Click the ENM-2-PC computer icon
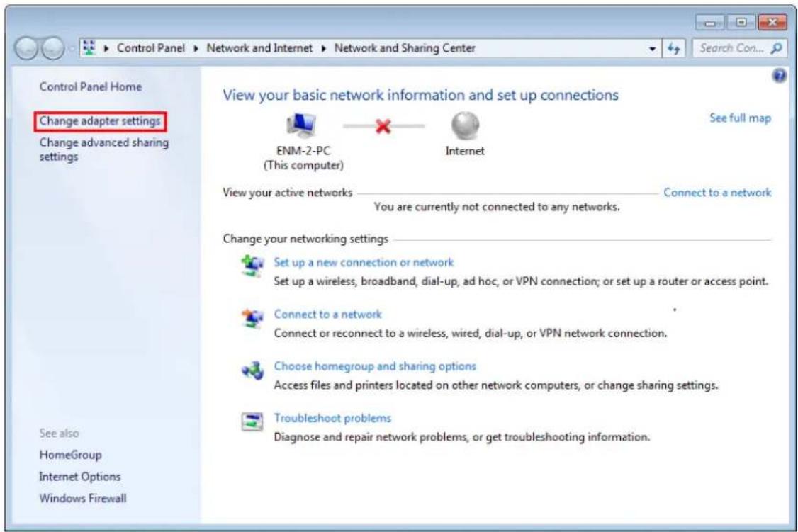The height and width of the screenshot is (532, 798). click(x=302, y=125)
